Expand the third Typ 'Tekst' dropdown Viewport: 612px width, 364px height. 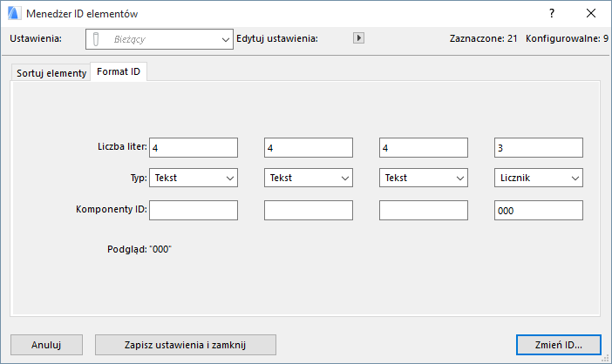pos(423,178)
